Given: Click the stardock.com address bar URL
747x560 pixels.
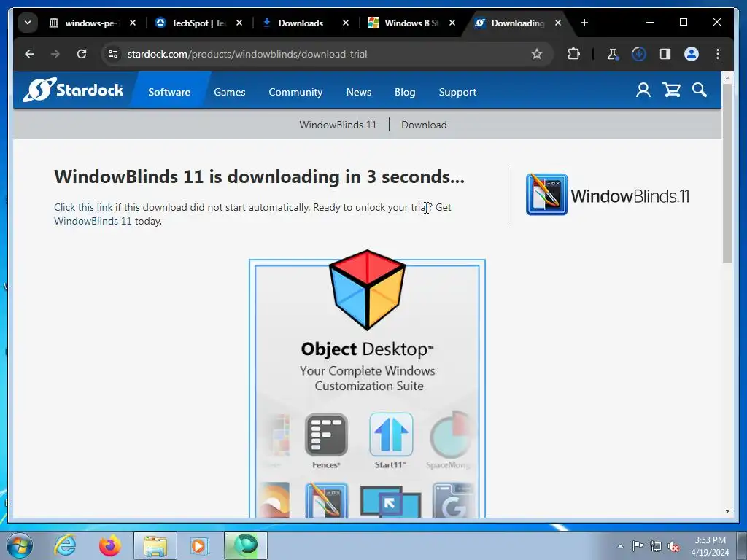Looking at the screenshot, I should (x=247, y=54).
